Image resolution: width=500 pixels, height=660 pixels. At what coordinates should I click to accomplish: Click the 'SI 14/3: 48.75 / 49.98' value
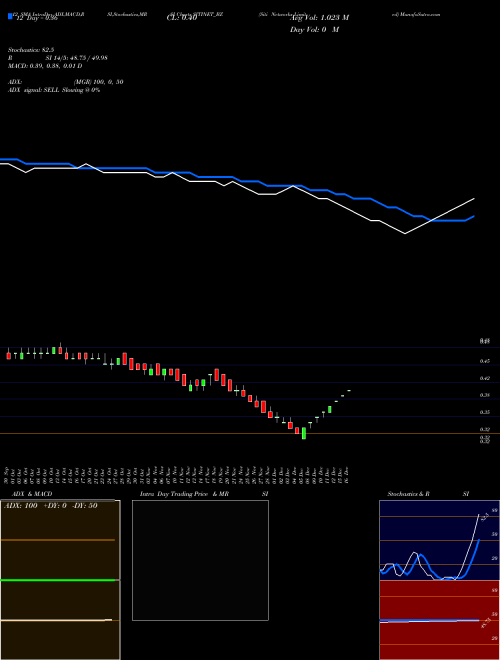click(77, 58)
